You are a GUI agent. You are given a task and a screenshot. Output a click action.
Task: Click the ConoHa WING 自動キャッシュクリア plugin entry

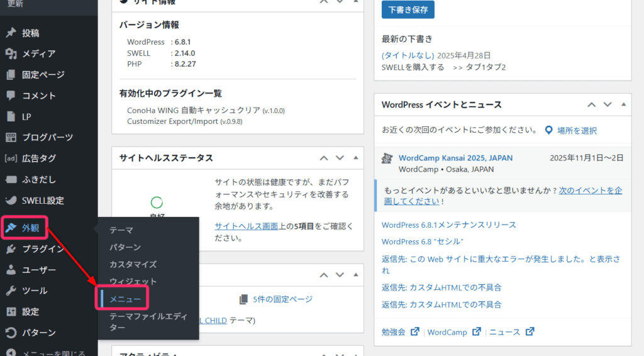pos(206,111)
